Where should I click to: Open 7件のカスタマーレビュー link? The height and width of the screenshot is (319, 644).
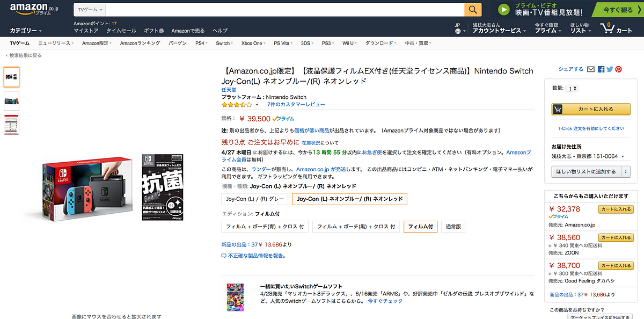point(296,105)
